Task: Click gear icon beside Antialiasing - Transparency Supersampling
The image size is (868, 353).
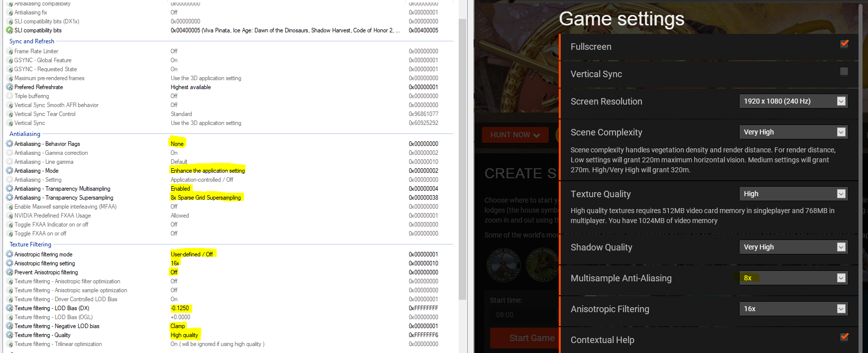Action: [9, 198]
